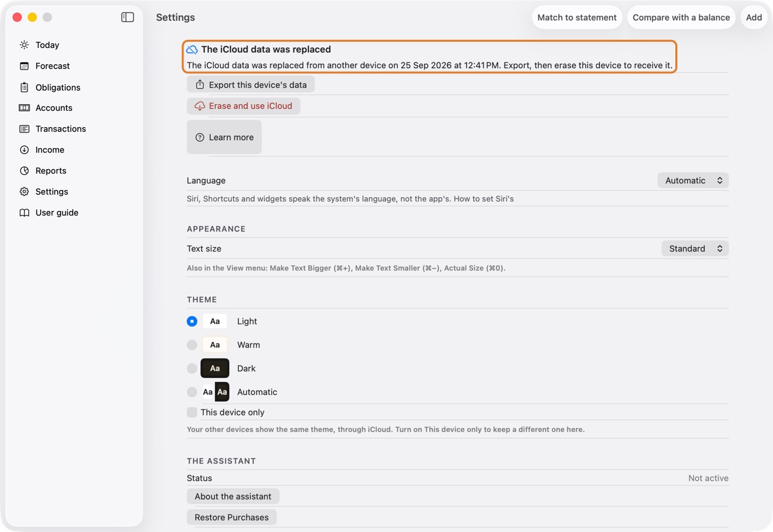Click the Light theme Aa swatch

tap(215, 322)
